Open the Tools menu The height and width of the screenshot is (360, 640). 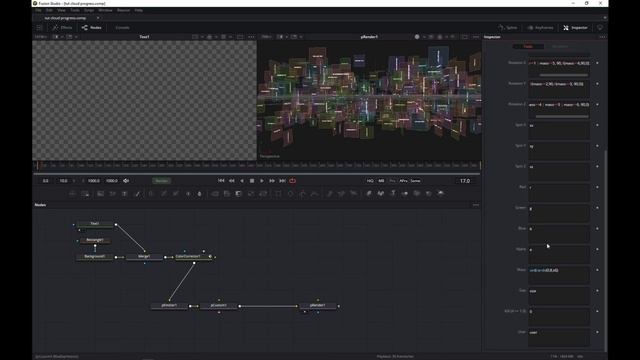click(75, 10)
